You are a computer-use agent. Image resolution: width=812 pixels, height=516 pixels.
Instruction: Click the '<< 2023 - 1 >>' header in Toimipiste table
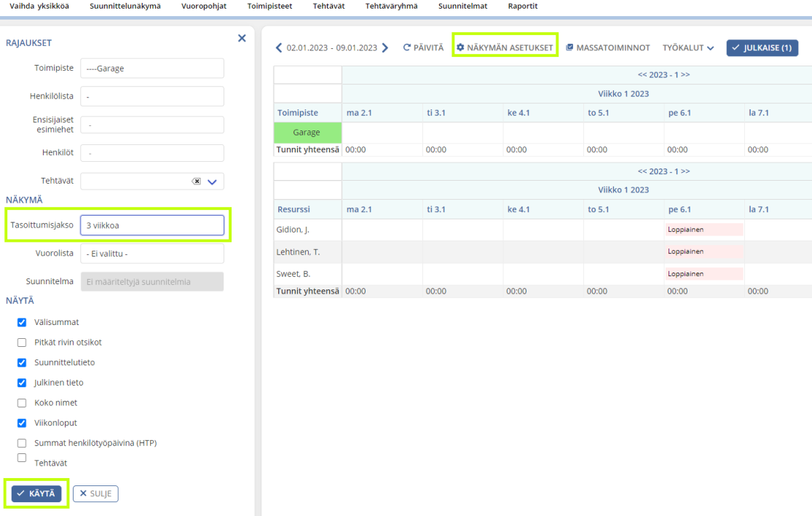click(x=664, y=74)
